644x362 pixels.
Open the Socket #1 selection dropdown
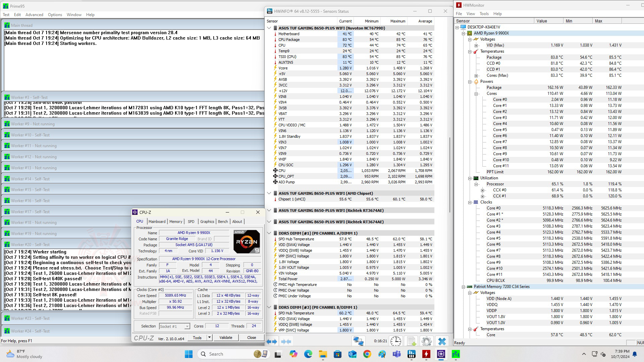pyautogui.click(x=187, y=326)
